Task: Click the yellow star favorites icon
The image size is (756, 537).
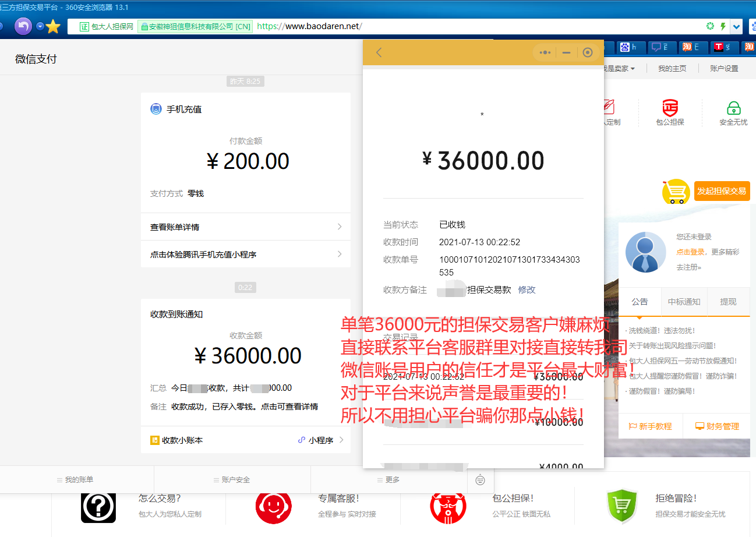Action: (53, 27)
